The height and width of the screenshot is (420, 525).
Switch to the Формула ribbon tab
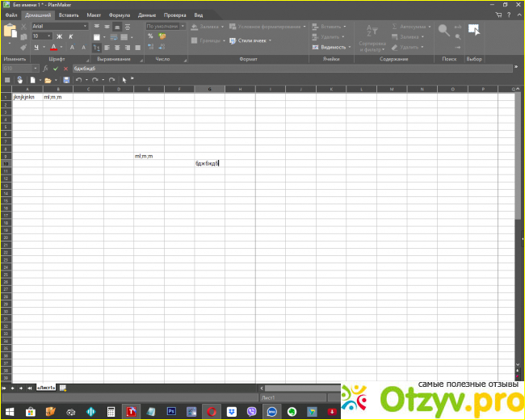pyautogui.click(x=119, y=15)
